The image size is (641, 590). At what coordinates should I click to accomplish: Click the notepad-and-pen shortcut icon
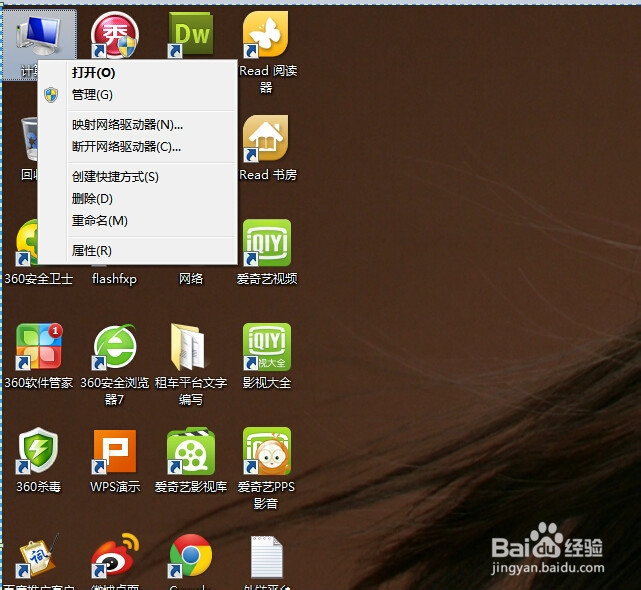pyautogui.click(x=38, y=555)
